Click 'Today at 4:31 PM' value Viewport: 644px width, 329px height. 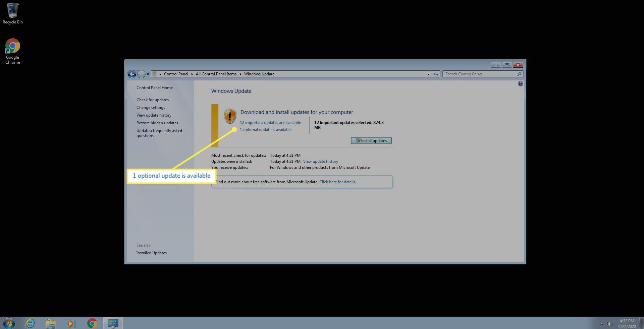(285, 155)
